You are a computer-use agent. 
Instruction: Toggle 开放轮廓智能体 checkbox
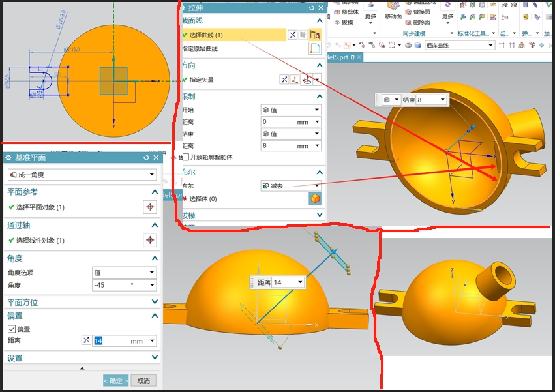tap(186, 157)
